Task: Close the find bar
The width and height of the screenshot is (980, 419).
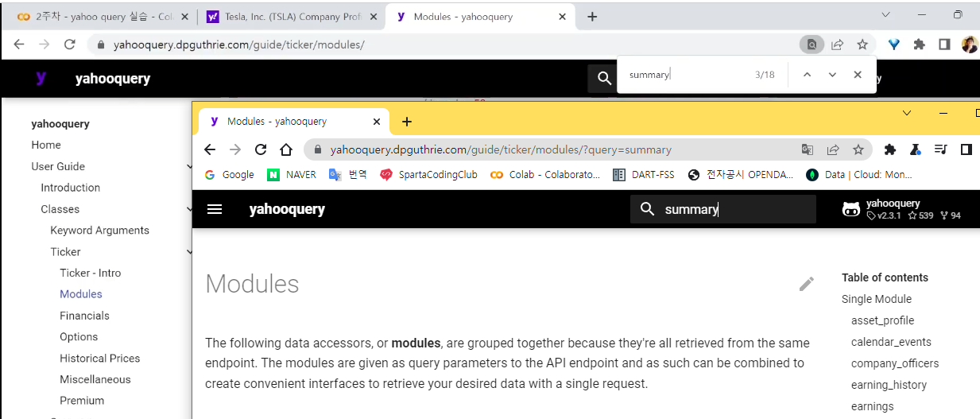Action: tap(858, 75)
